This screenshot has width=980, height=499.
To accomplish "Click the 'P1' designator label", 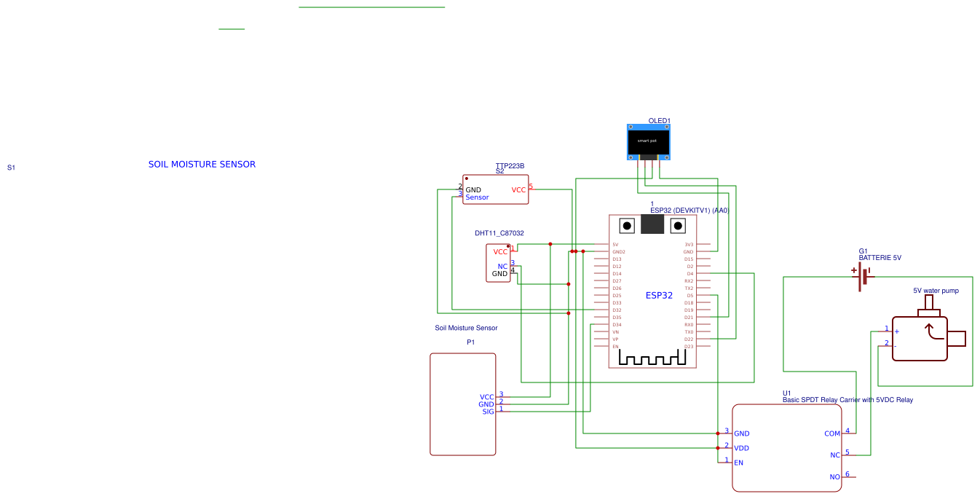I will (x=470, y=342).
